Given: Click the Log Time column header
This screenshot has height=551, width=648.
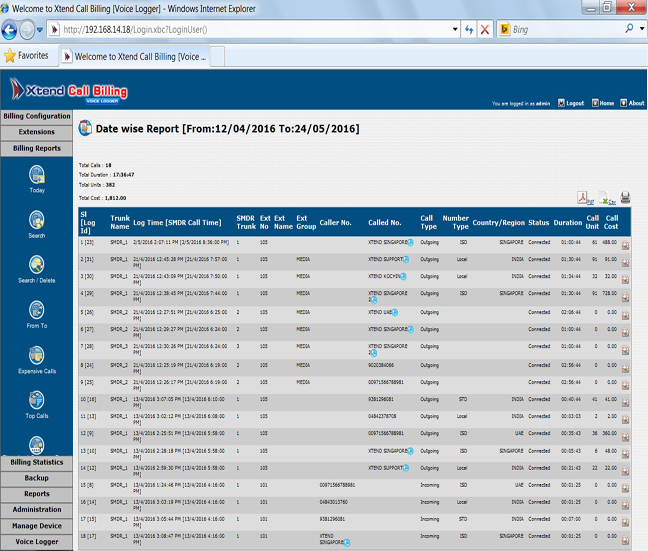Looking at the screenshot, I should (177, 222).
